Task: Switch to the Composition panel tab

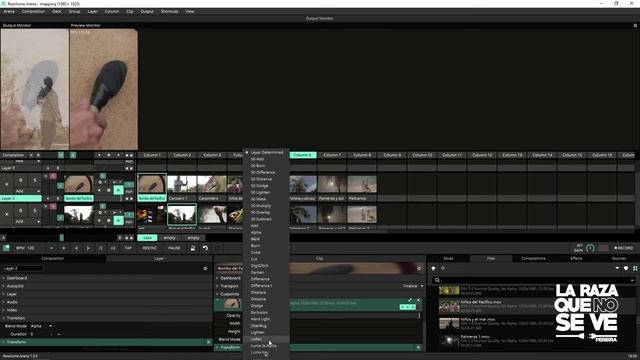Action: click(x=53, y=258)
